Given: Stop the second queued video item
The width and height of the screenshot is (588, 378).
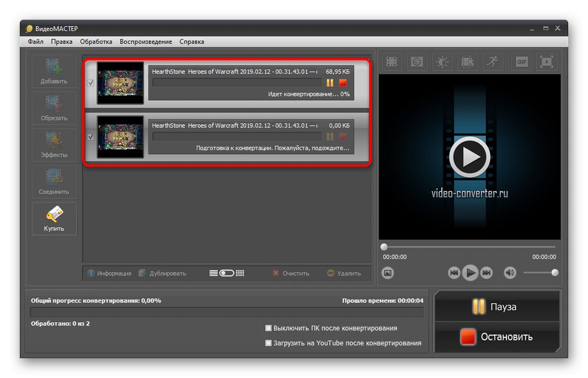Looking at the screenshot, I should (343, 137).
